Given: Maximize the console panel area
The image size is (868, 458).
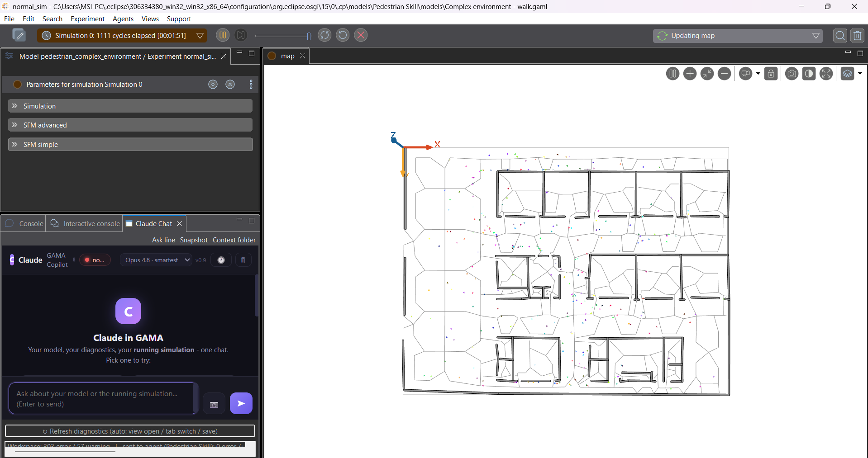Looking at the screenshot, I should pos(252,221).
